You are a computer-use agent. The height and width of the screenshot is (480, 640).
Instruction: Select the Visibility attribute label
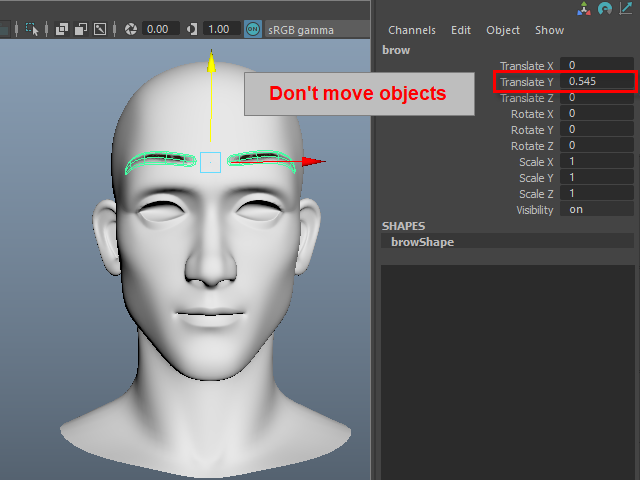click(535, 210)
